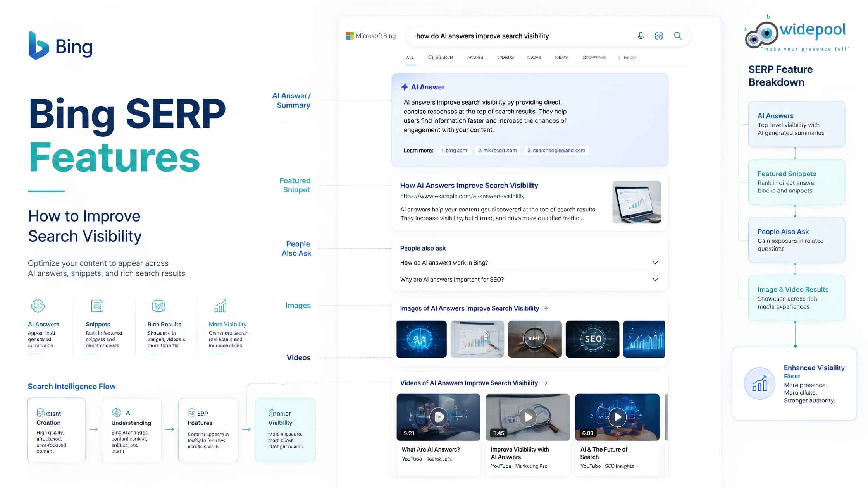Viewport: 868px width, 488px height.
Task: Click the More Visibility chart icon
Action: click(220, 306)
